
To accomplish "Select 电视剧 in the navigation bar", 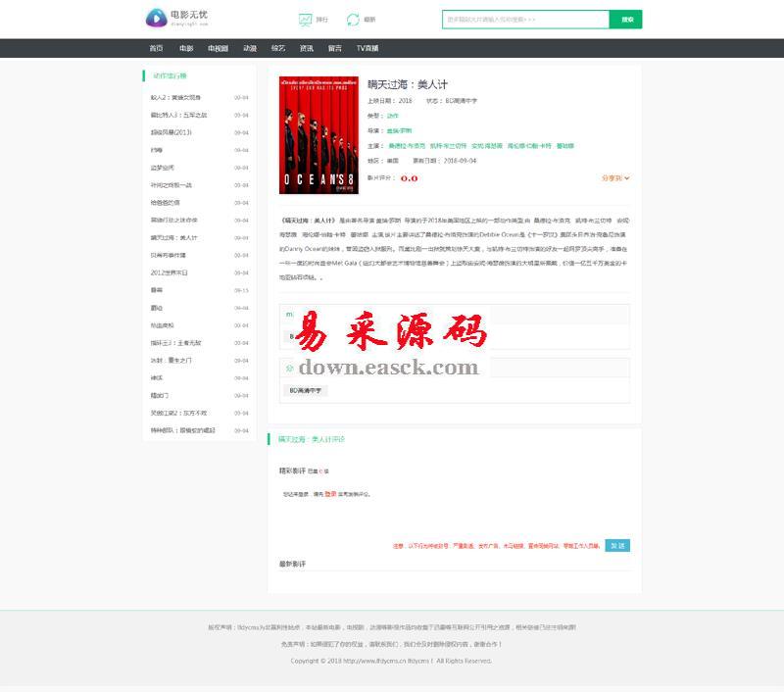I will pyautogui.click(x=218, y=48).
